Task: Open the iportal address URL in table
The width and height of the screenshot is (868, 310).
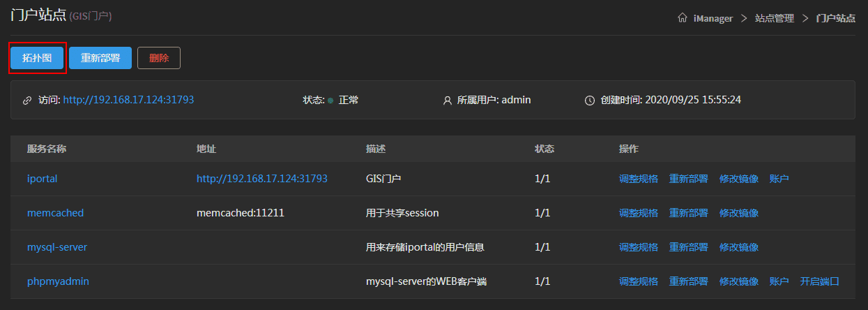Action: [x=261, y=179]
